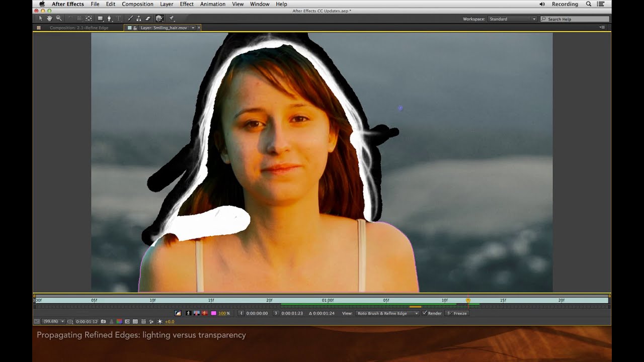Select the Unified Camera tool
644x362 pixels.
[x=79, y=18]
